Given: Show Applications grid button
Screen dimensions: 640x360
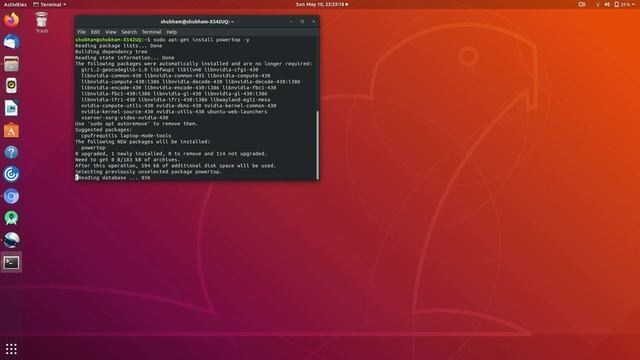Looking at the screenshot, I should pos(11,349).
